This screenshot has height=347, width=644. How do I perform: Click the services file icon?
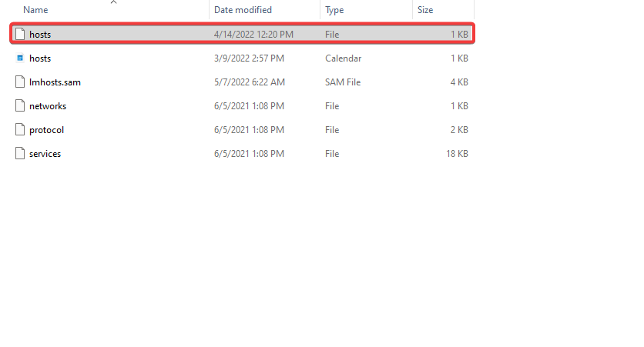click(20, 153)
